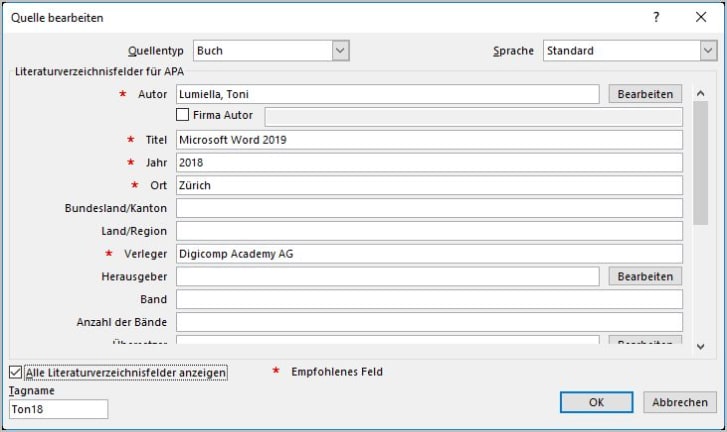
Task: Enable the Firma Autor checkbox
Action: click(183, 114)
